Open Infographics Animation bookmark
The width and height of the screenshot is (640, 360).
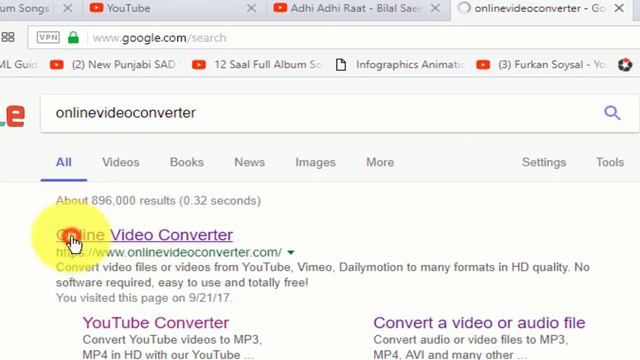[400, 64]
